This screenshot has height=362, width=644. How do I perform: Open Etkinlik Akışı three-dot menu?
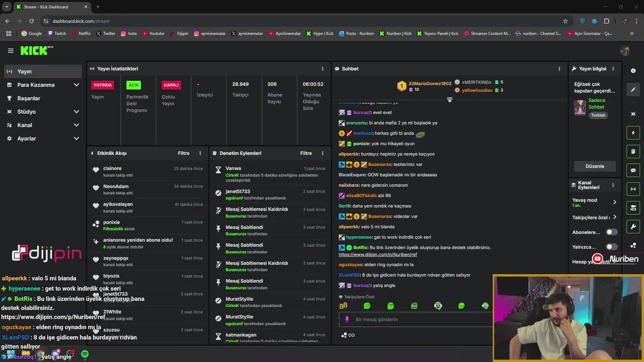(x=200, y=153)
